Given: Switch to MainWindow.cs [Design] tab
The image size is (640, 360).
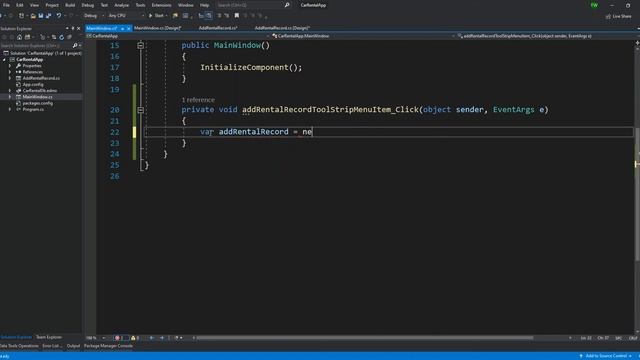Looking at the screenshot, I should [158, 28].
